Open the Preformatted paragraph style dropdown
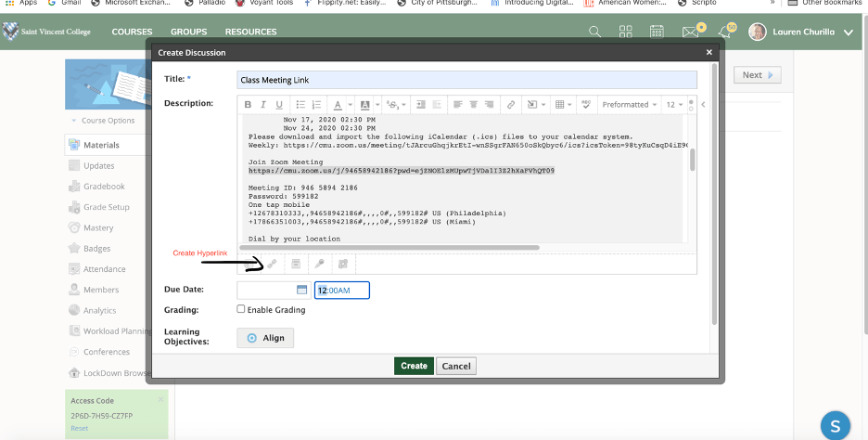This screenshot has width=868, height=440. pos(630,105)
